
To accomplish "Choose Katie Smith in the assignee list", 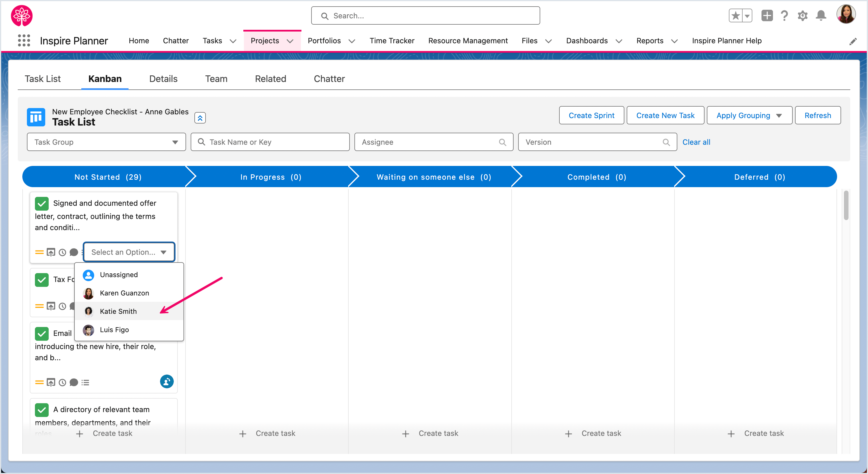I will pyautogui.click(x=129, y=312).
